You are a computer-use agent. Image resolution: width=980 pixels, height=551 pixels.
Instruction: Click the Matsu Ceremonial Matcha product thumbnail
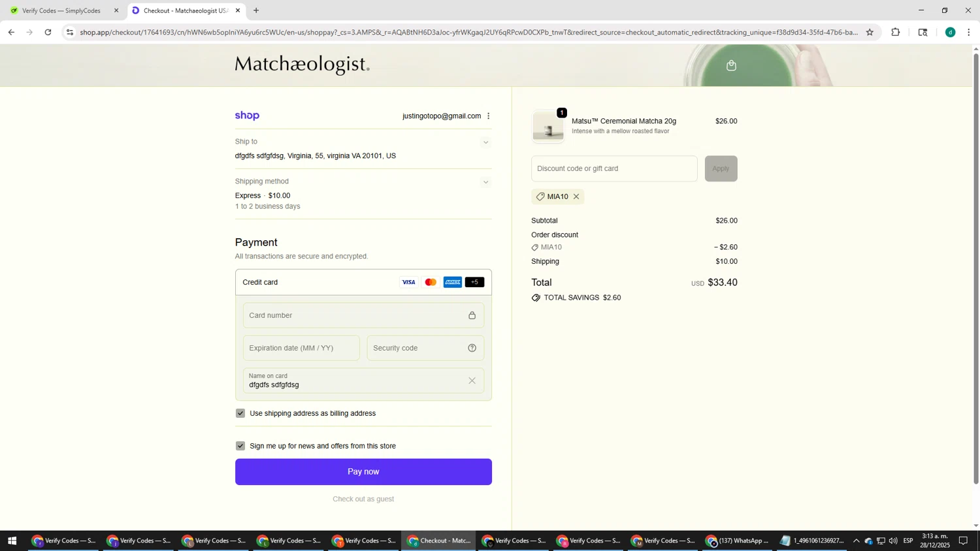click(x=547, y=126)
